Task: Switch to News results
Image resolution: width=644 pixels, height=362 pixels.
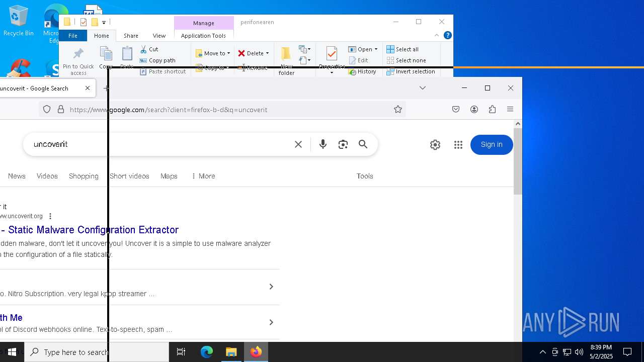Action: [x=17, y=176]
